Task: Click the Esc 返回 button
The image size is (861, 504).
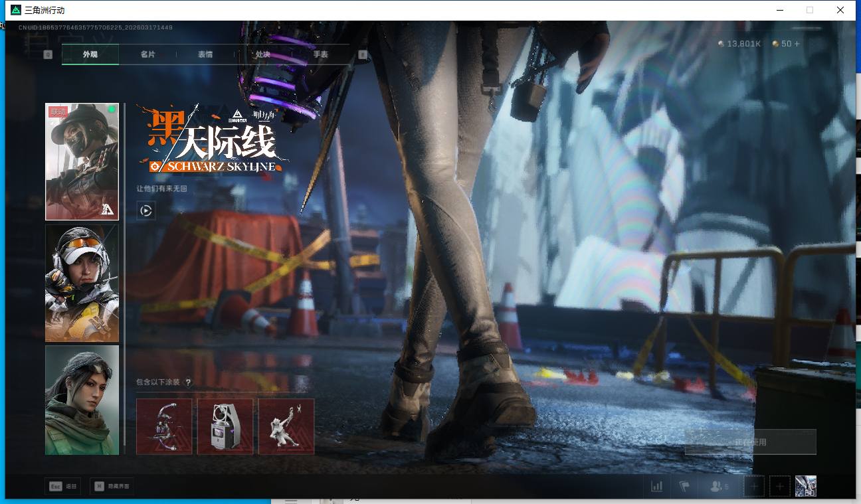Action: tap(63, 486)
